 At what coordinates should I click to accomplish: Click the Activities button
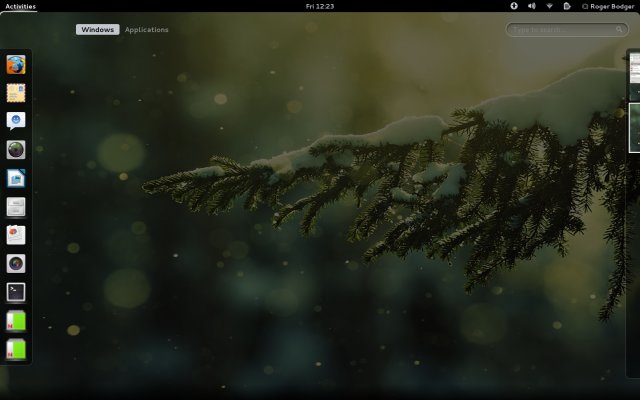[20, 6]
